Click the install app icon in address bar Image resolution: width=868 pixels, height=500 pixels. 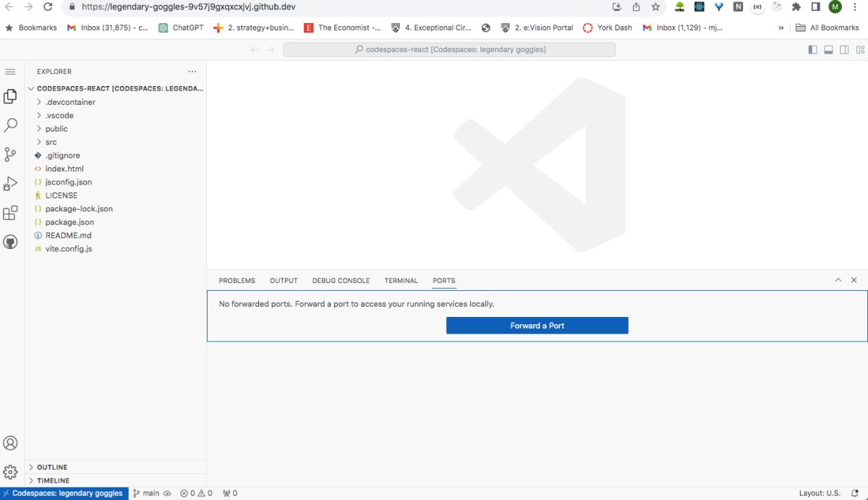pyautogui.click(x=616, y=7)
